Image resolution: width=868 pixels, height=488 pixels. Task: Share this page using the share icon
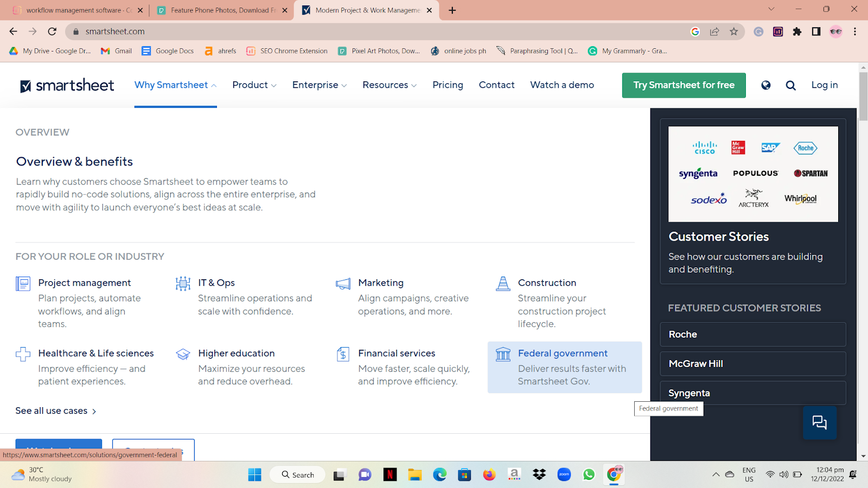point(714,31)
